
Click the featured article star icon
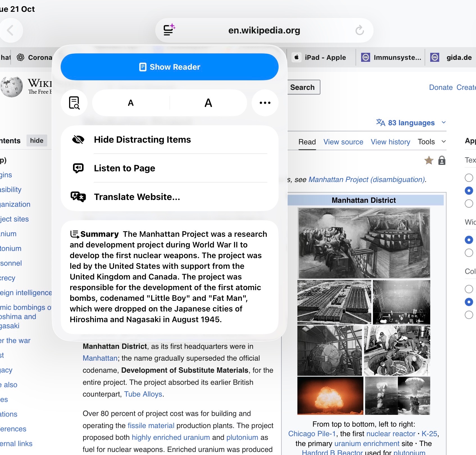click(429, 160)
